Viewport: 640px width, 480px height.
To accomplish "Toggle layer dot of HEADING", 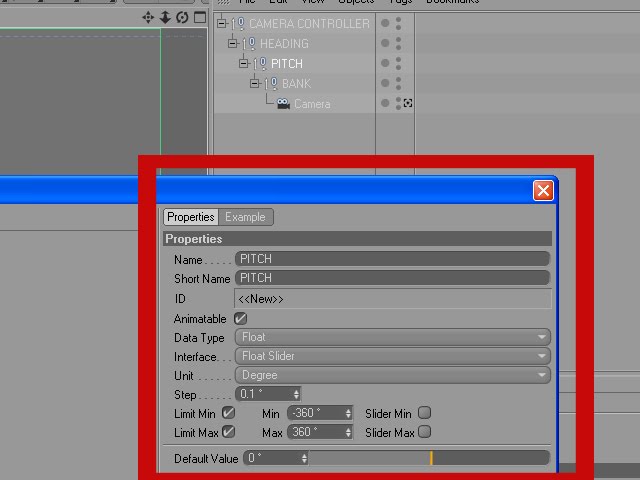I will (x=385, y=43).
